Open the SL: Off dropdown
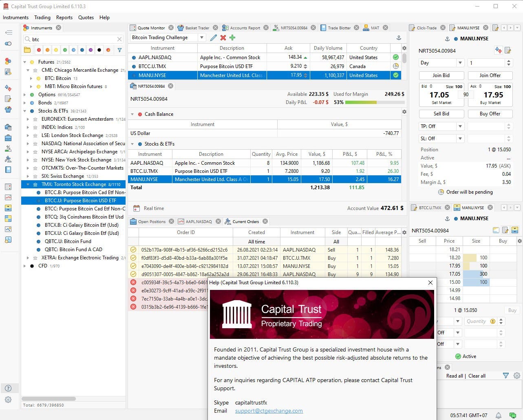Viewport: 523px width, 420px height. click(x=460, y=139)
